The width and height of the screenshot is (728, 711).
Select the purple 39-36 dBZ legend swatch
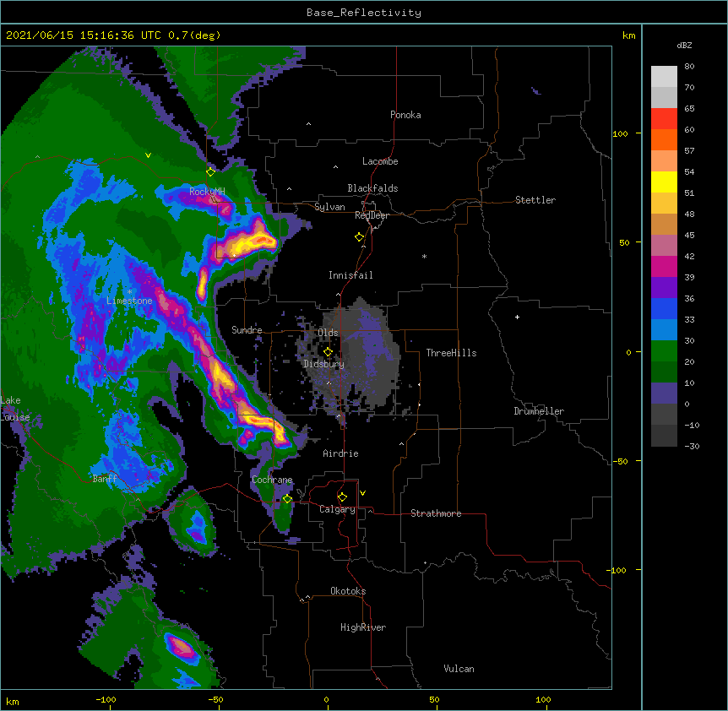point(664,288)
